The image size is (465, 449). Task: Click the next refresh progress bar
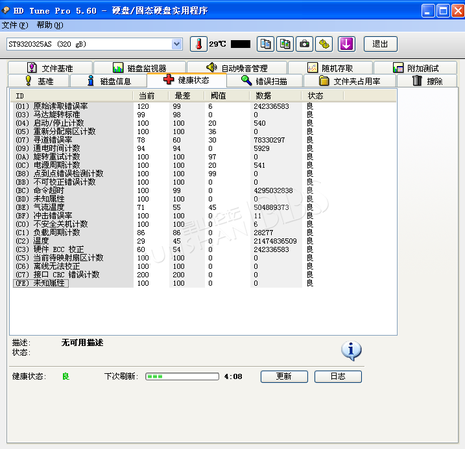[182, 377]
